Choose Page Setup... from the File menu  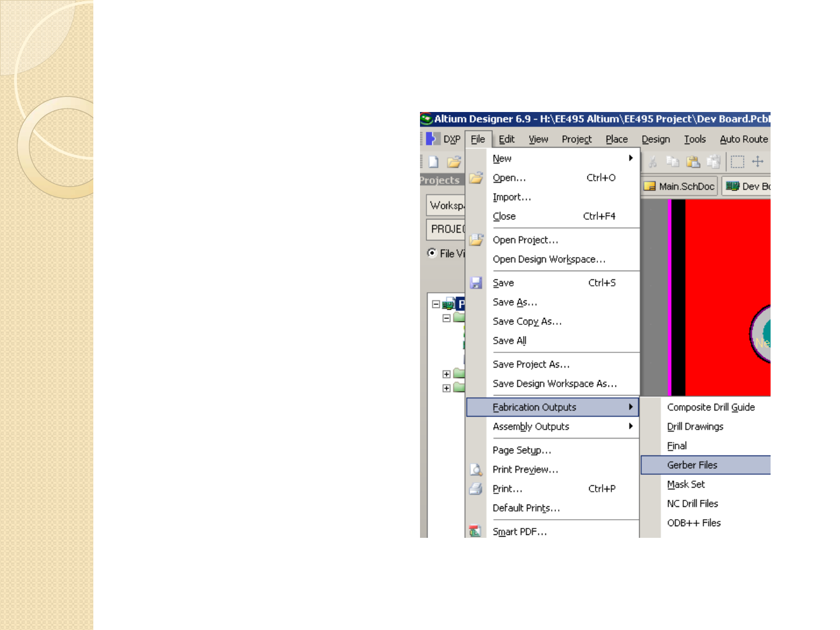point(553,450)
